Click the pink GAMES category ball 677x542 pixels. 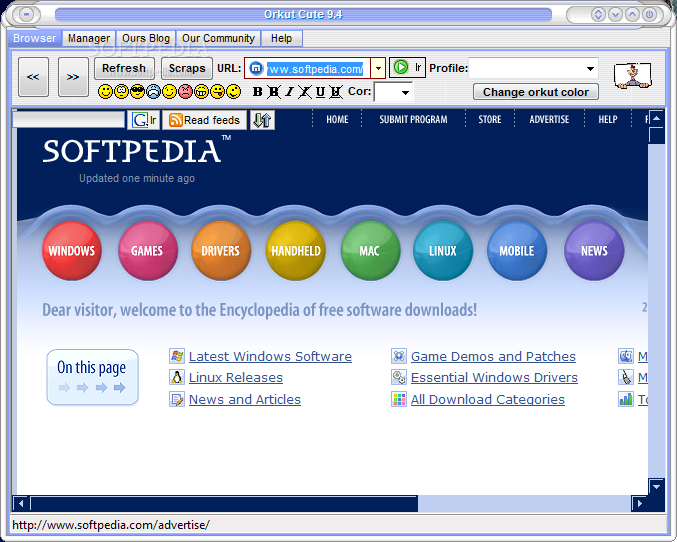[147, 250]
